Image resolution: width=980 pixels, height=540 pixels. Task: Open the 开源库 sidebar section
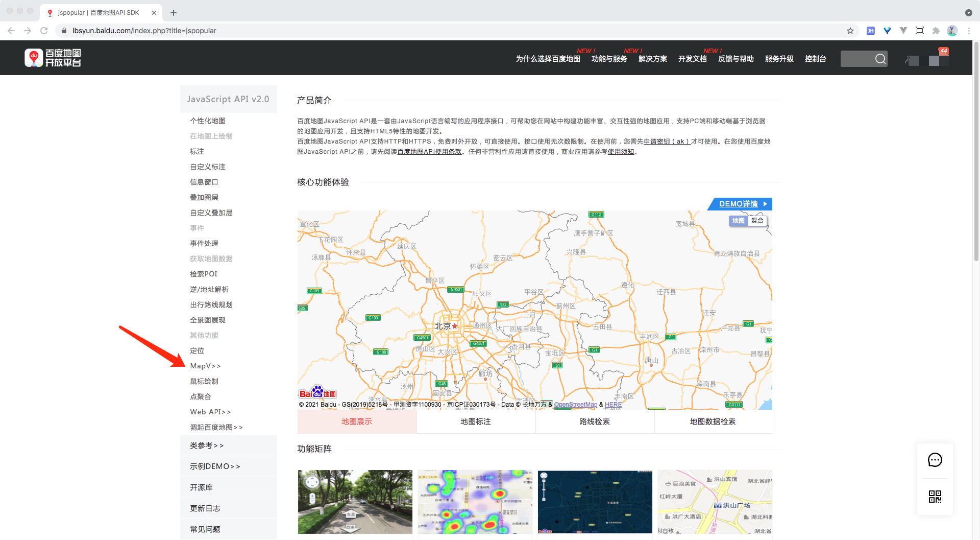click(x=229, y=487)
